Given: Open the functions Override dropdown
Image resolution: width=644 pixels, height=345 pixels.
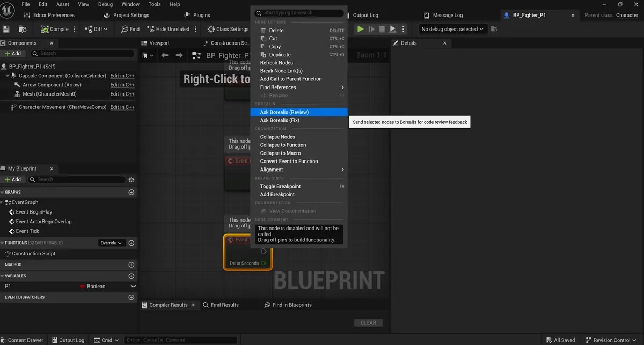Looking at the screenshot, I should pyautogui.click(x=112, y=243).
